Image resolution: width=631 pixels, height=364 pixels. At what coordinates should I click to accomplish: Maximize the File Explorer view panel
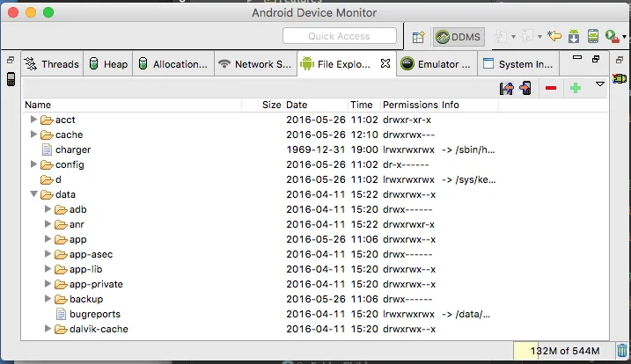[x=596, y=59]
